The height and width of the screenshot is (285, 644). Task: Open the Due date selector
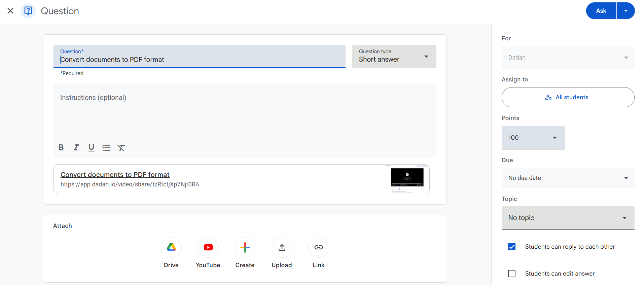pyautogui.click(x=568, y=178)
